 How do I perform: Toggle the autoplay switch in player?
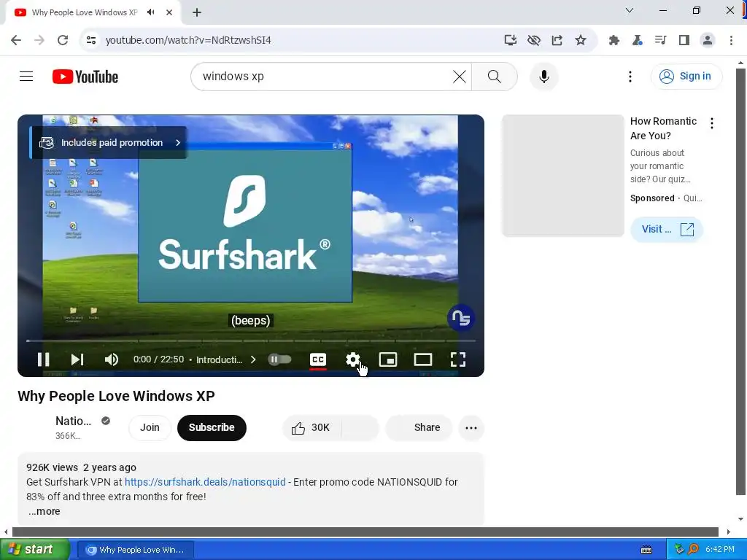pos(279,359)
